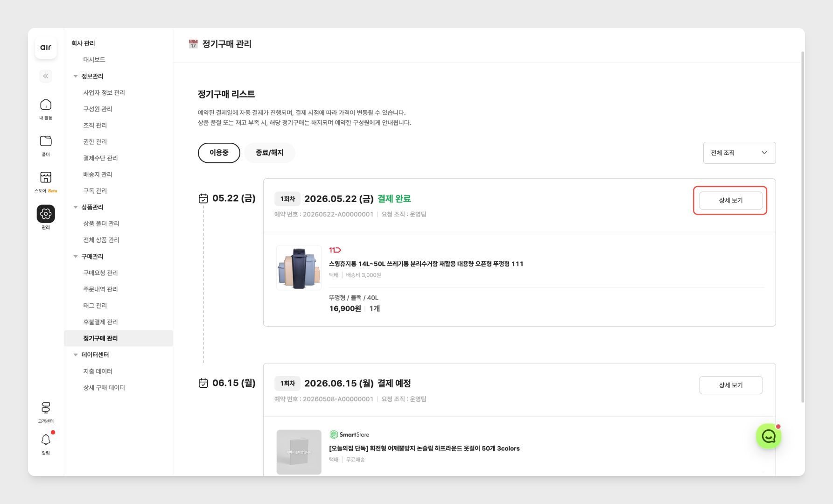Open the 전체 조직 dropdown

(x=739, y=153)
